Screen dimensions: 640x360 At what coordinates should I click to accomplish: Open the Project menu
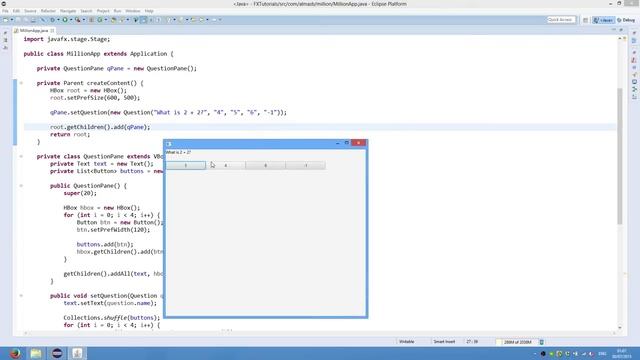click(103, 11)
